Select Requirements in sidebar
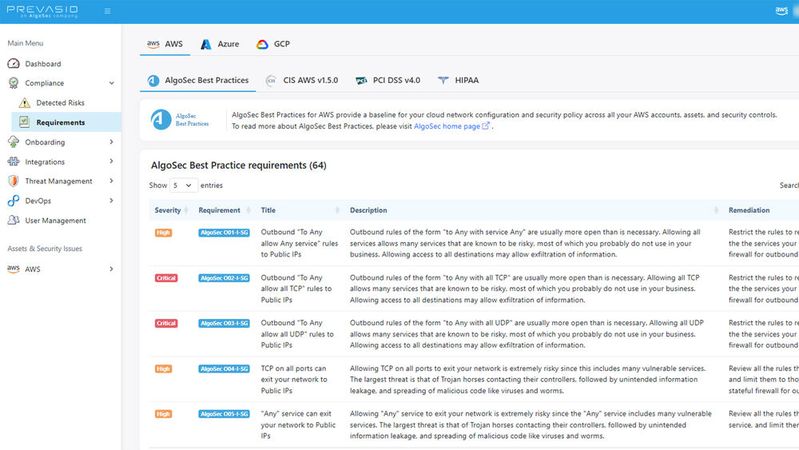The height and width of the screenshot is (450, 799). [61, 122]
